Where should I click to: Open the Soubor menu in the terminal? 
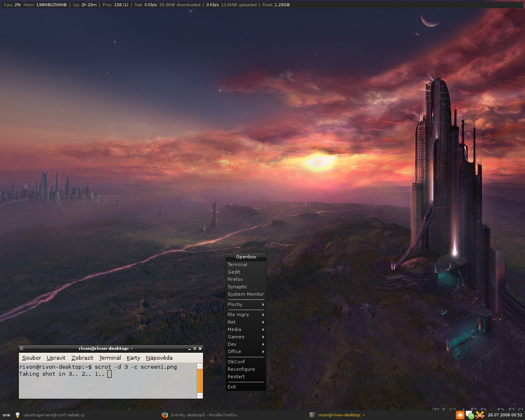[x=32, y=358]
